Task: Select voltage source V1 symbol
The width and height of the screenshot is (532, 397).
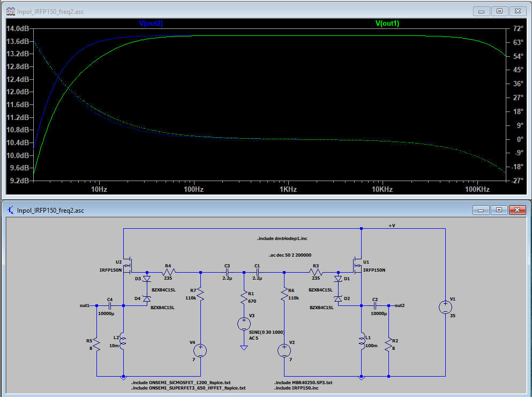Action: (445, 307)
